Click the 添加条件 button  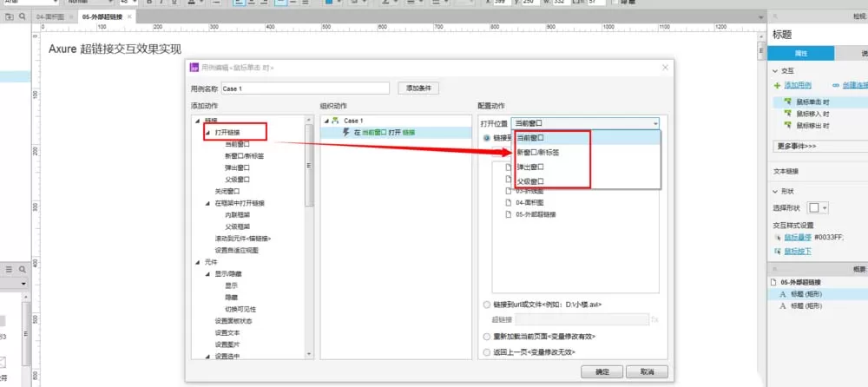(418, 88)
